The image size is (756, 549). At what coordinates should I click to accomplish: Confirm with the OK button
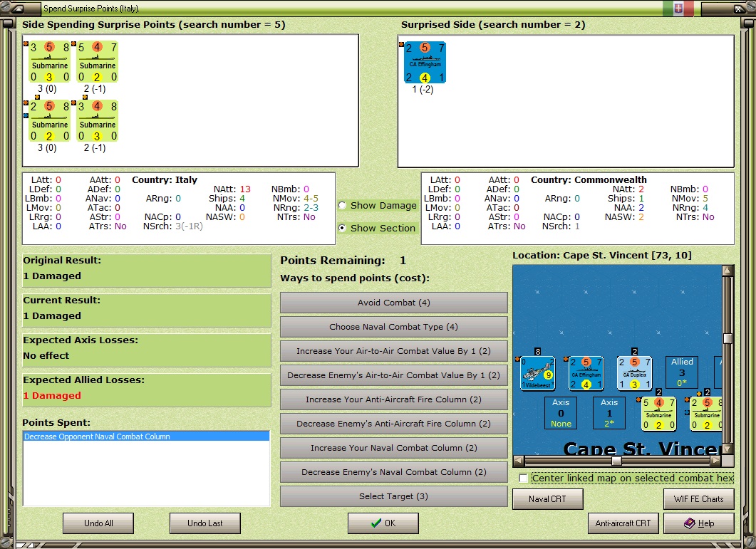pyautogui.click(x=383, y=523)
